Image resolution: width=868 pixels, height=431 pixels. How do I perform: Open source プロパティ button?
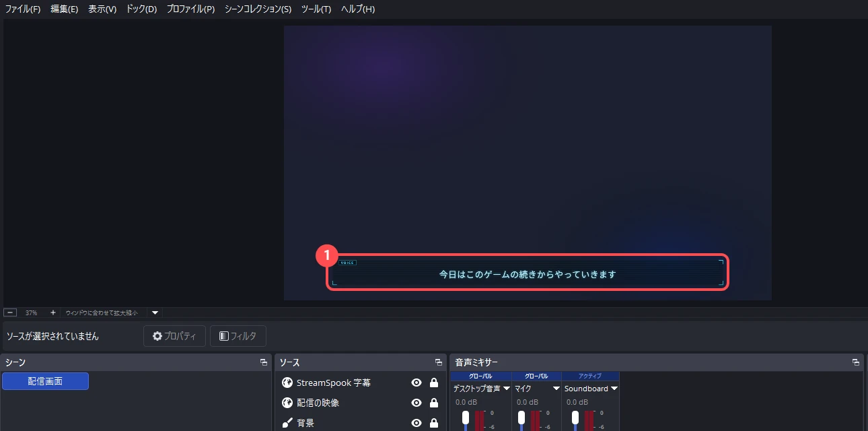coord(174,336)
